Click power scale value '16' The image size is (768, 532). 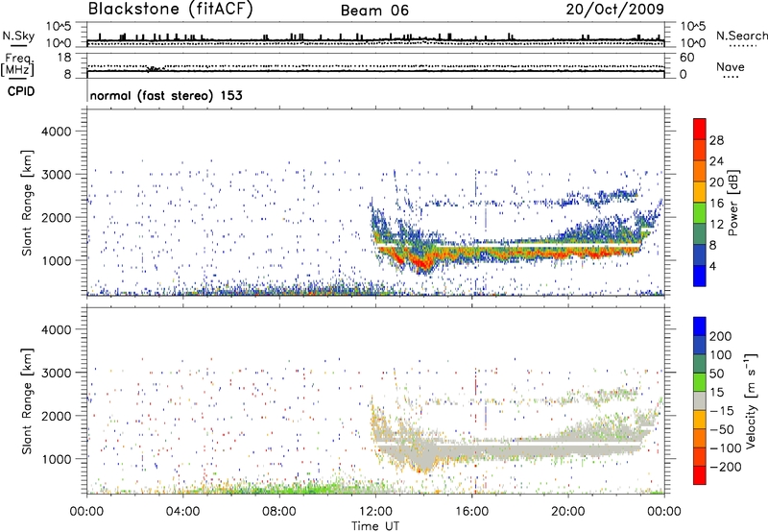(716, 204)
